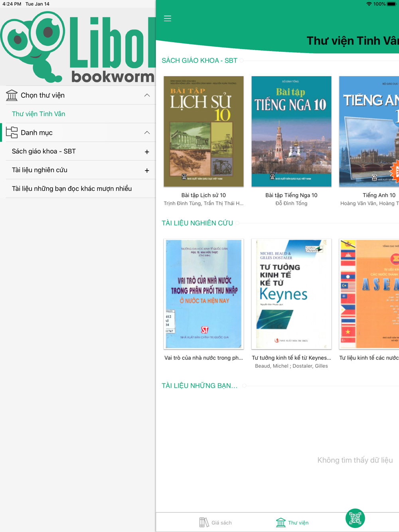This screenshot has height=532, width=399.
Task: Click the status bar date Tue Jan 14
Action: point(38,4)
